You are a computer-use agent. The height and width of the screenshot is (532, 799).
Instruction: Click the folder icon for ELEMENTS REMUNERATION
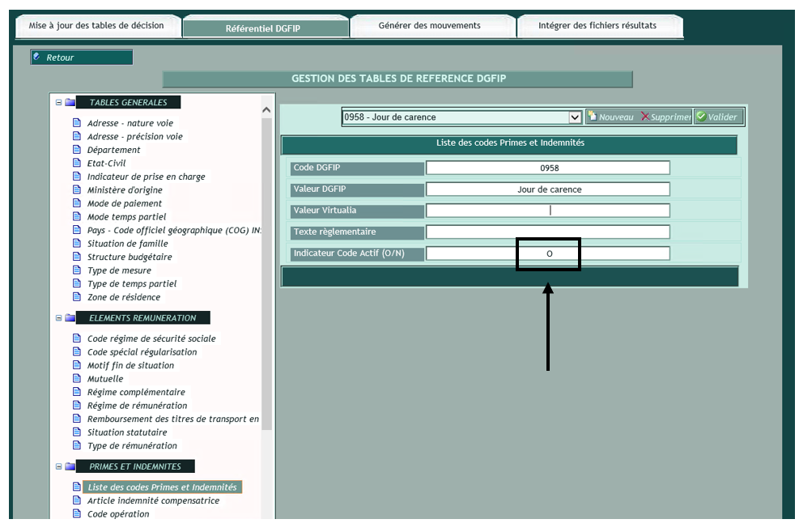coord(70,318)
